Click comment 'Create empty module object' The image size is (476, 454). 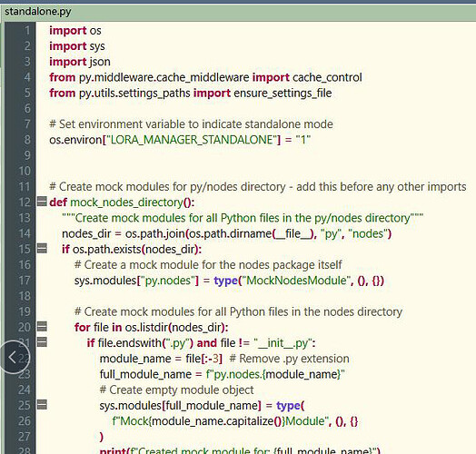pos(176,390)
